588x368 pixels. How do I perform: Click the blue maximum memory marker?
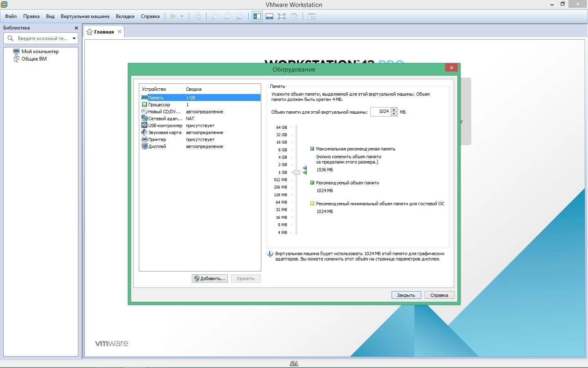coord(305,168)
